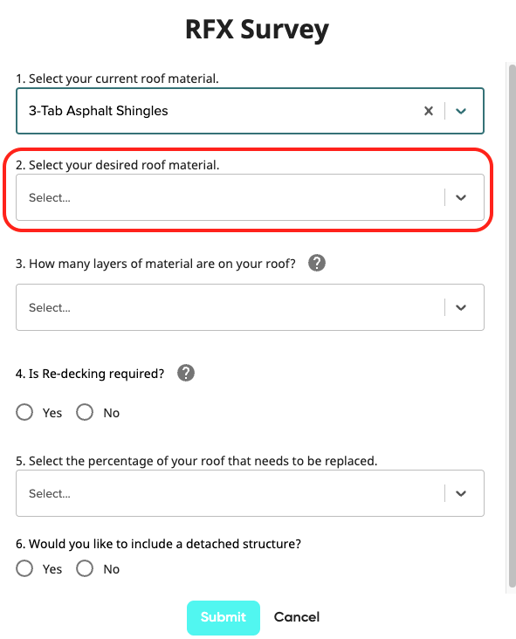The width and height of the screenshot is (516, 639).
Task: Click the Yes label under detached structure
Action: pos(52,569)
